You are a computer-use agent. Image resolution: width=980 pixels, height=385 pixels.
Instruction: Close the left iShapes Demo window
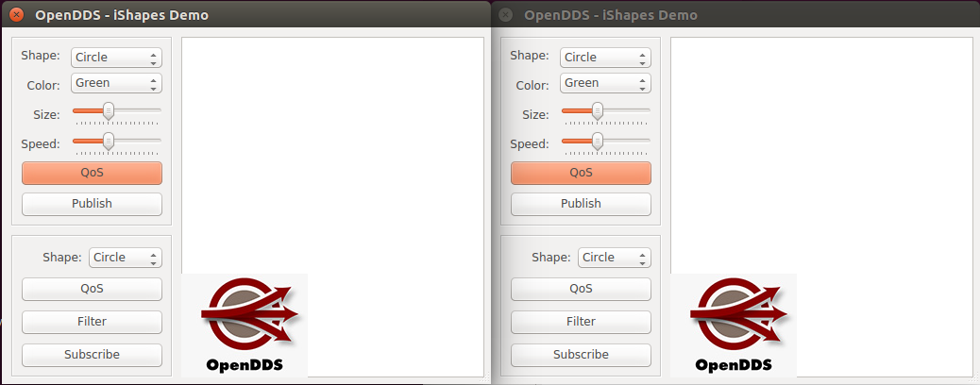pos(17,15)
